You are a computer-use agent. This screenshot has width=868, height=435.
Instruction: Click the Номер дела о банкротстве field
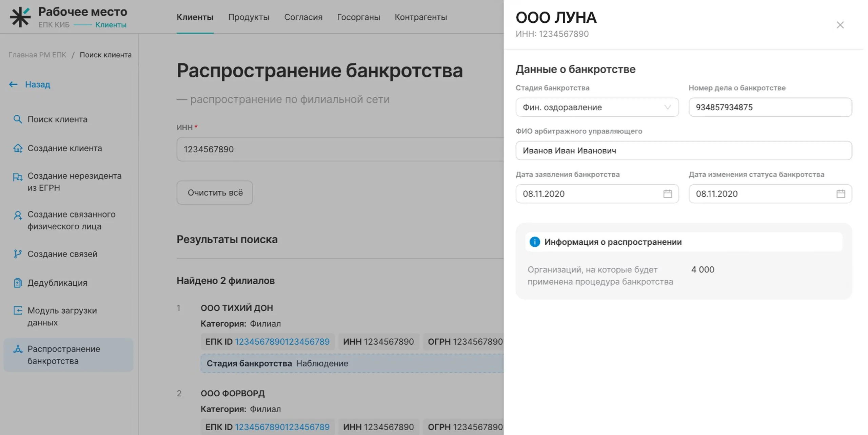770,107
